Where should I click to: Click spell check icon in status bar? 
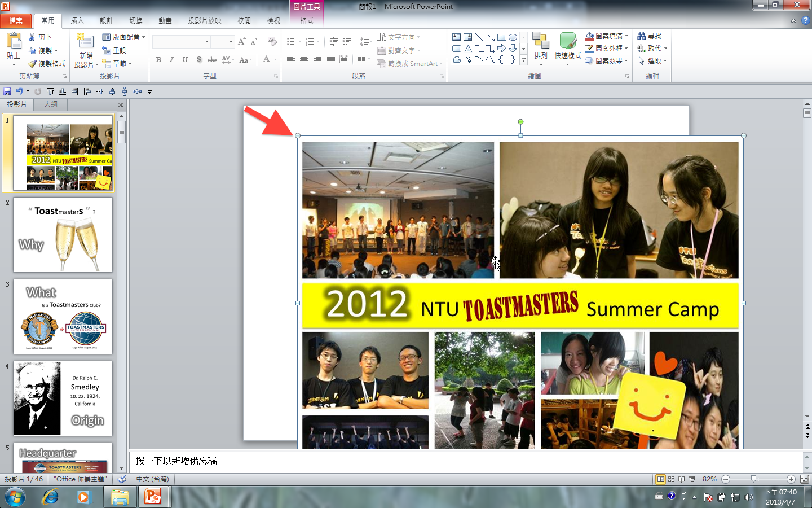tap(122, 479)
